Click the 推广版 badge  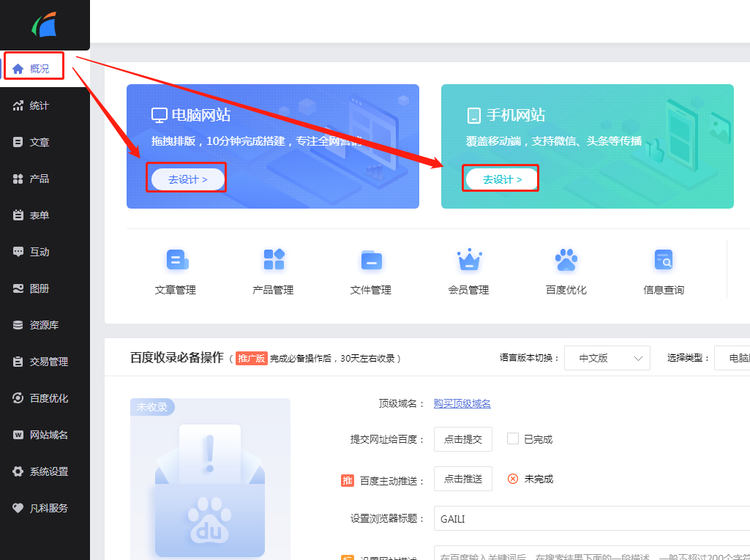tap(252, 358)
